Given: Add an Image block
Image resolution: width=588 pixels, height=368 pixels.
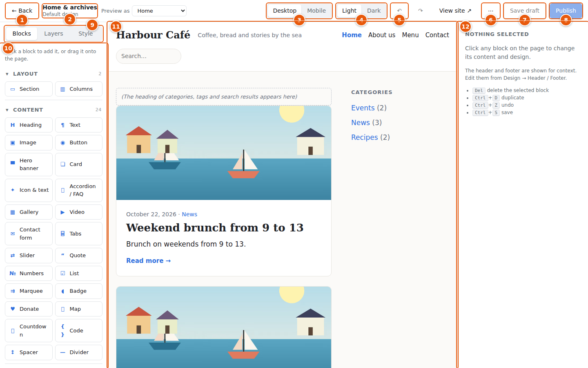Looking at the screenshot, I should 29,143.
